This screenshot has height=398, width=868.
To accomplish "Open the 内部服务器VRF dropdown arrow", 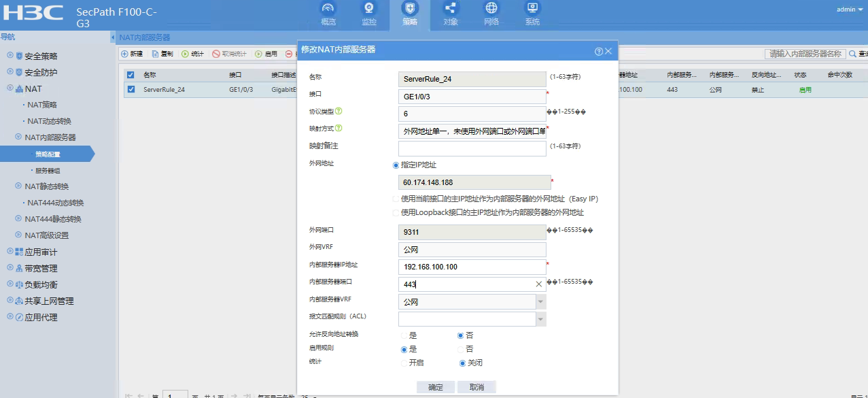I will (541, 301).
